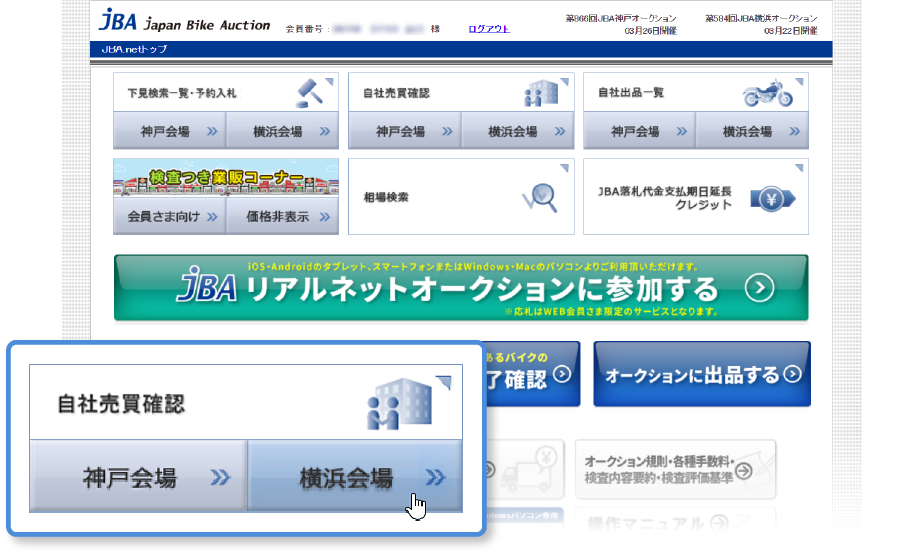Click the 検査つき業販コーナー banner image
Viewport: 921px width, 560px height.
pyautogui.click(x=226, y=178)
